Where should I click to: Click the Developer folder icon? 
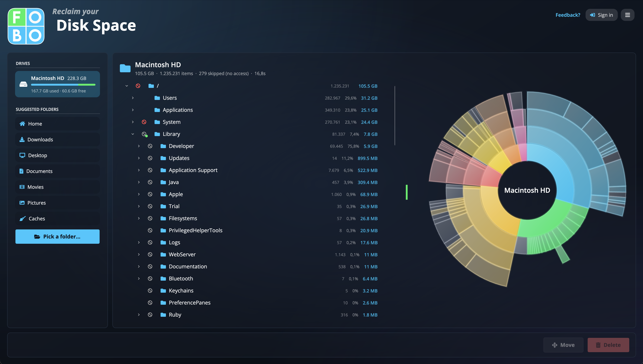(163, 146)
